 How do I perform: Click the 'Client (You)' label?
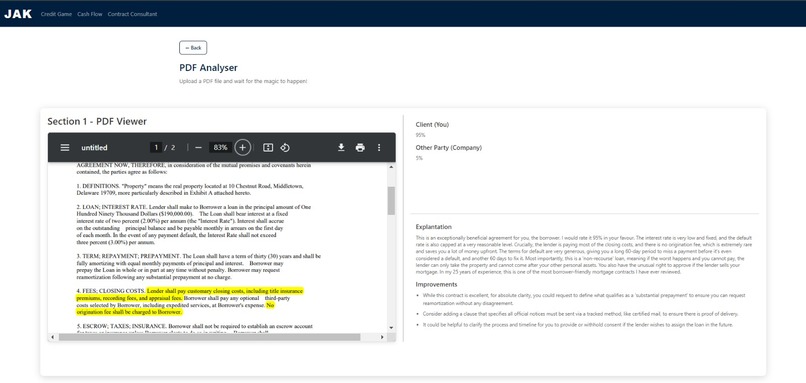[x=432, y=124]
